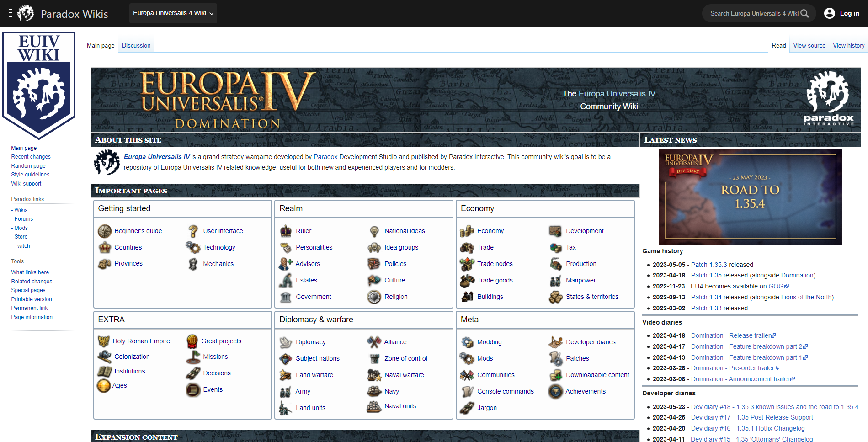
Task: Switch to the Discussion tab
Action: click(x=136, y=45)
